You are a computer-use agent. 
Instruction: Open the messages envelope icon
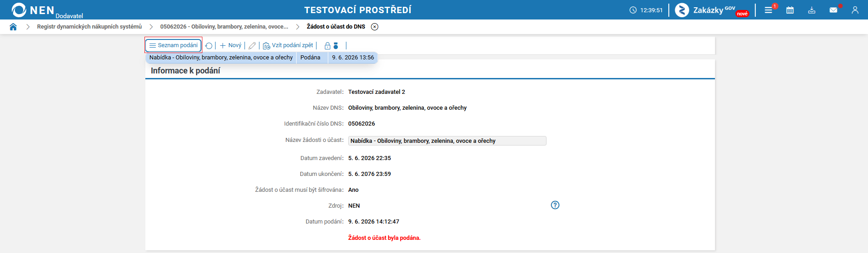(833, 10)
